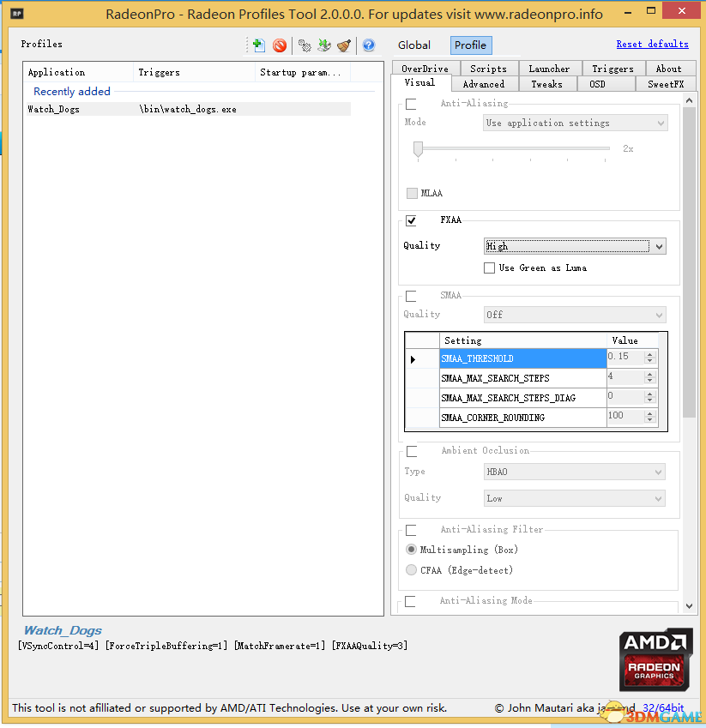Screen dimensions: 706x728
Task: Click the Reset defaults link
Action: pyautogui.click(x=652, y=45)
